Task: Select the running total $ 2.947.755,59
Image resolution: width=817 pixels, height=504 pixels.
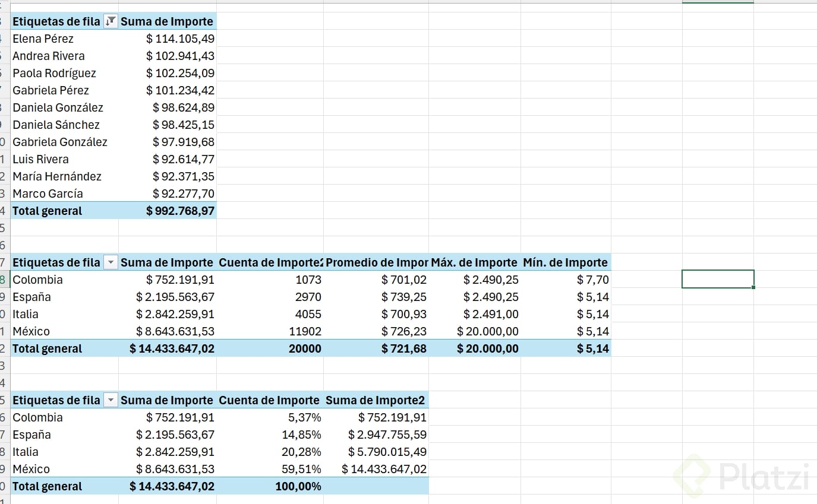Action: coord(387,435)
